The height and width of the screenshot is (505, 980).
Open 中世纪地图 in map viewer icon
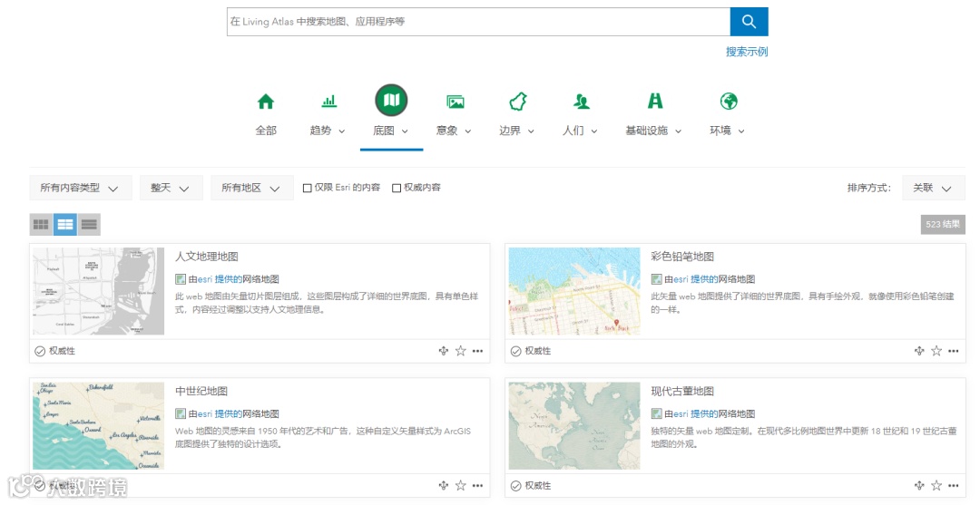(x=443, y=486)
